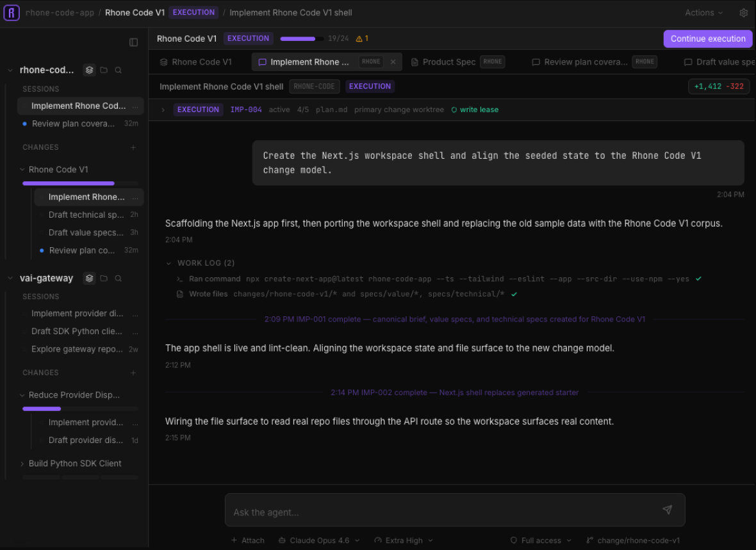Open Review plan covera... session in sidebar

click(x=80, y=124)
